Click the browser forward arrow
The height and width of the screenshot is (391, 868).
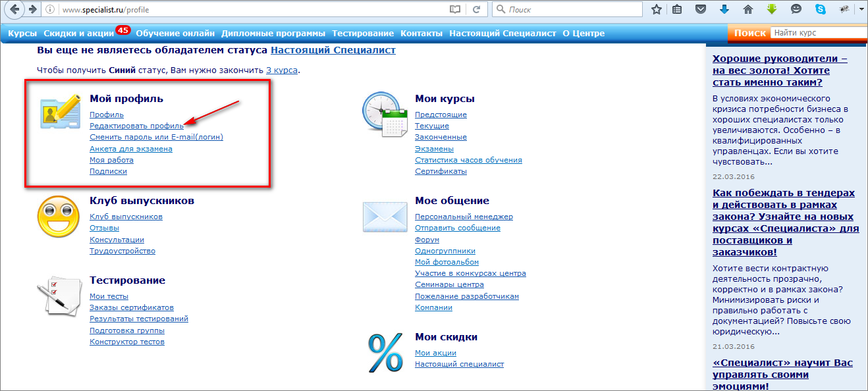click(33, 10)
